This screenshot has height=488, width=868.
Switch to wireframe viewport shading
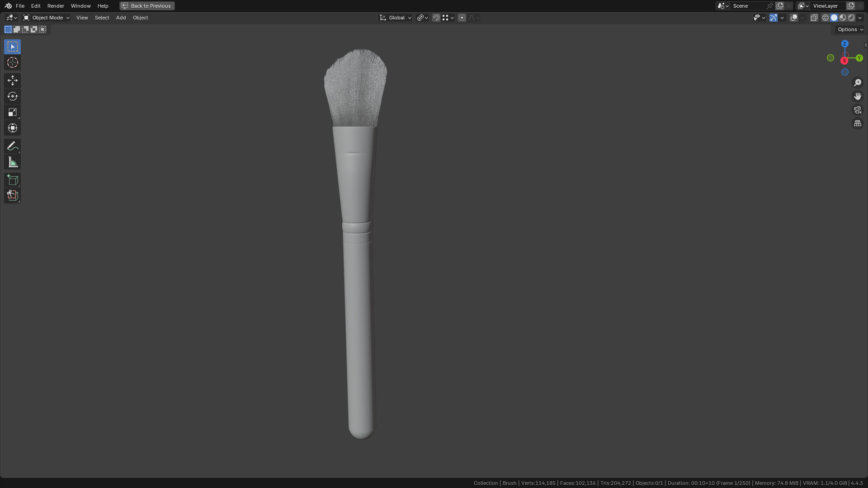point(826,18)
